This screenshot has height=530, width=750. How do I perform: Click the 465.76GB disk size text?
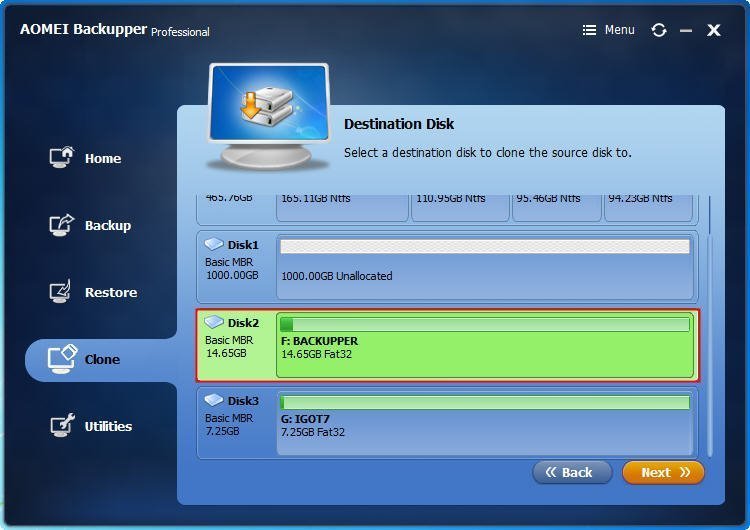pyautogui.click(x=229, y=198)
